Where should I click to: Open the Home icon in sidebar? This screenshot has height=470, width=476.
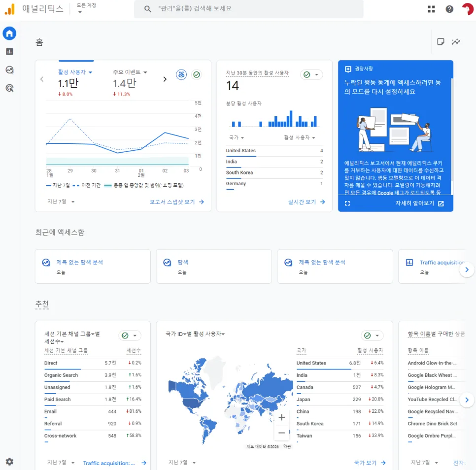(x=9, y=34)
